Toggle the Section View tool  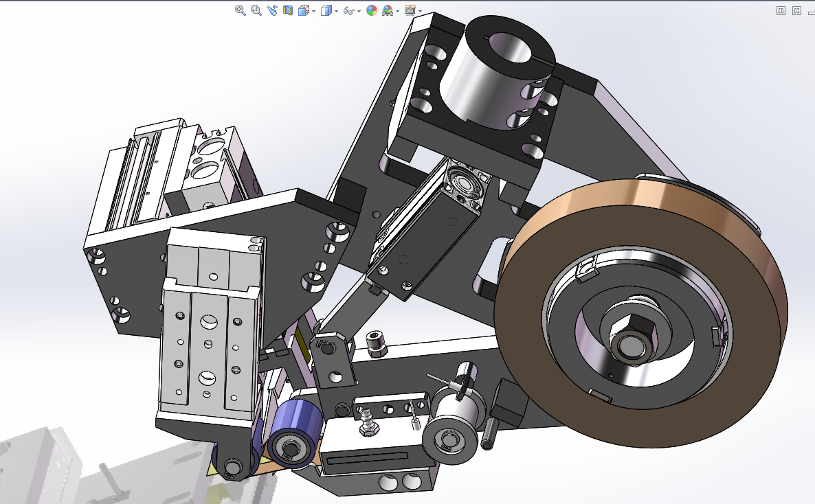click(x=288, y=10)
